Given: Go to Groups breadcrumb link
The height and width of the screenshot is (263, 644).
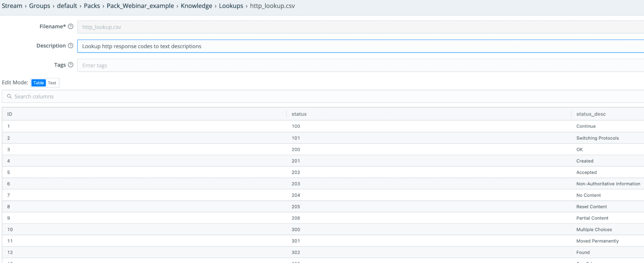Looking at the screenshot, I should [x=40, y=6].
